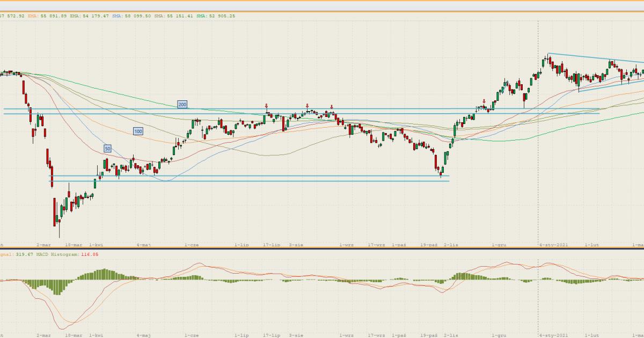Select the red arrow marker before 1-gru
The image size is (644, 338).
484,101
